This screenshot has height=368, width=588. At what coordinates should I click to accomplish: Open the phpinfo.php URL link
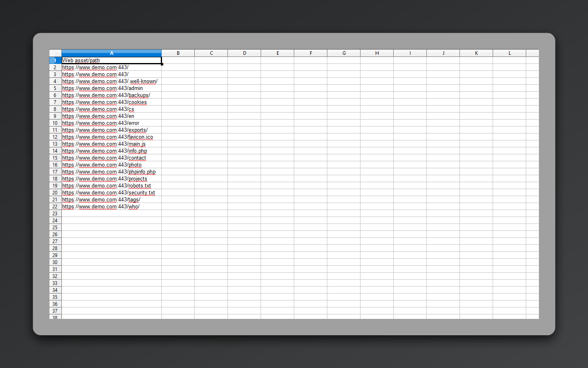point(108,172)
